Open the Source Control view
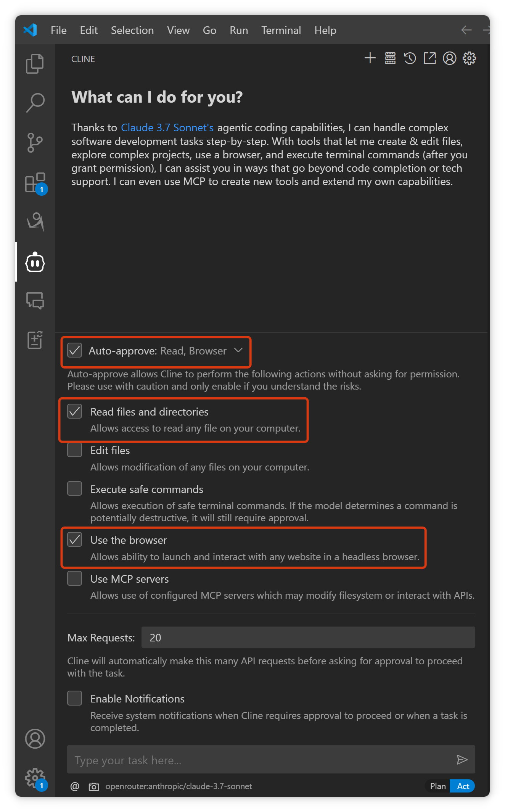This screenshot has width=505, height=812. [35, 143]
